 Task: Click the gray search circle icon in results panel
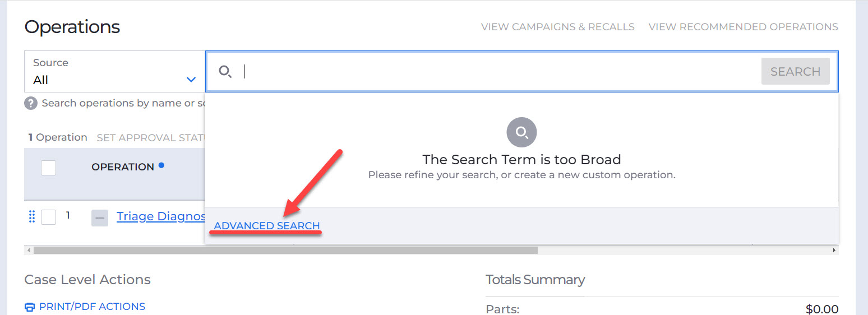click(x=521, y=133)
